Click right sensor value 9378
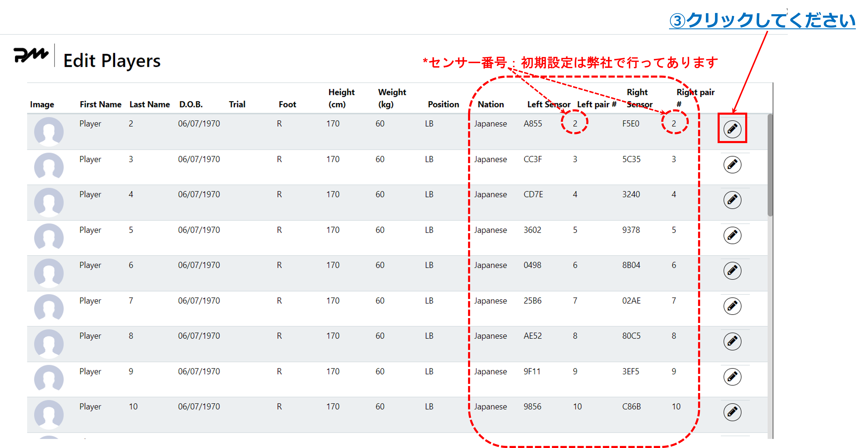Screen dimensions: 868x448 [631, 230]
